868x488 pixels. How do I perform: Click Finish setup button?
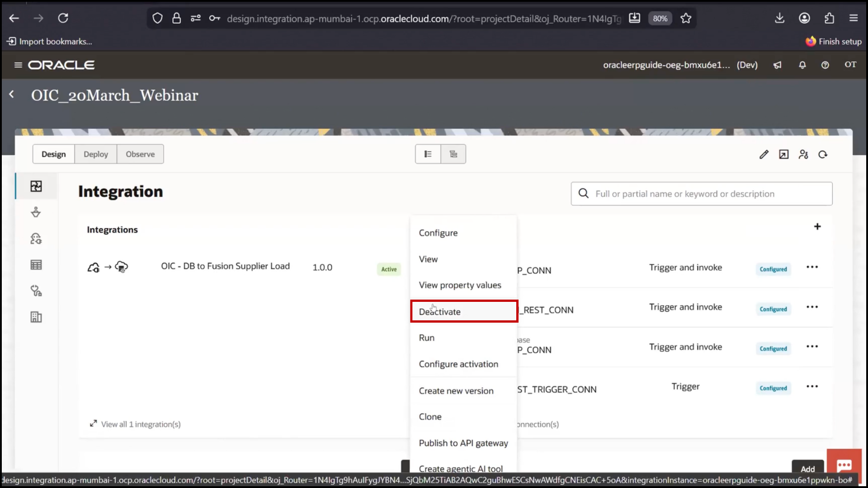(x=834, y=42)
